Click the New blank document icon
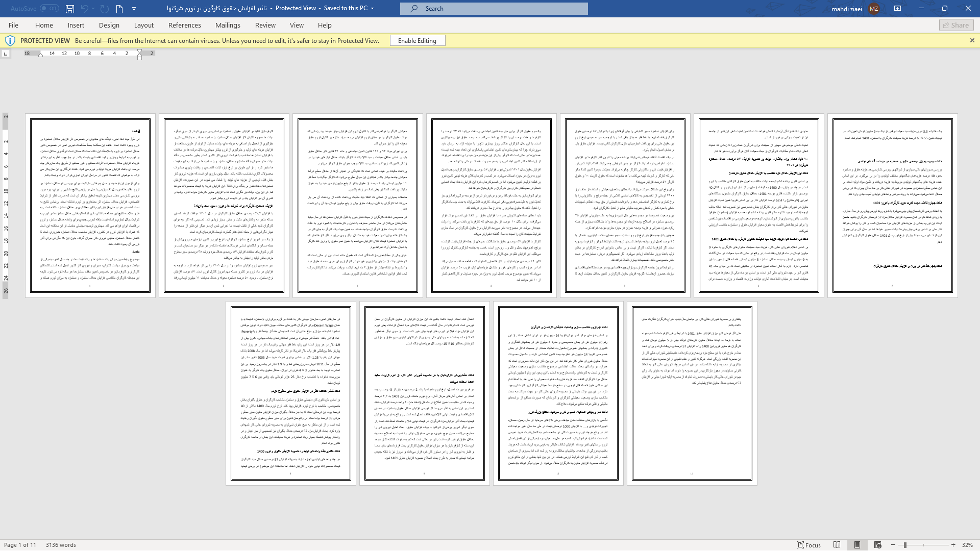980x551 pixels. 119,9
